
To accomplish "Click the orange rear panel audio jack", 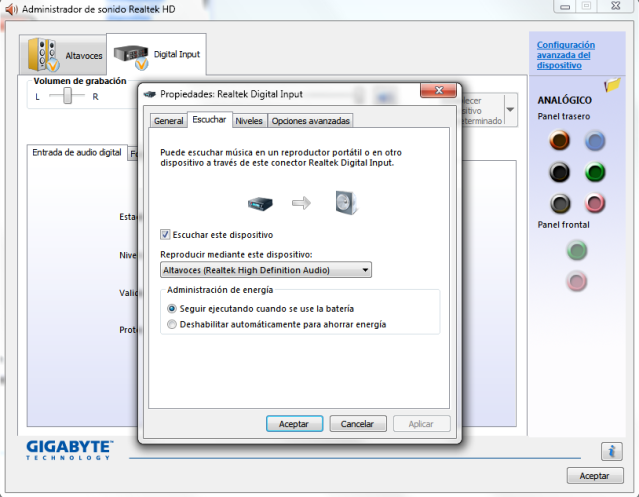I will (560, 140).
